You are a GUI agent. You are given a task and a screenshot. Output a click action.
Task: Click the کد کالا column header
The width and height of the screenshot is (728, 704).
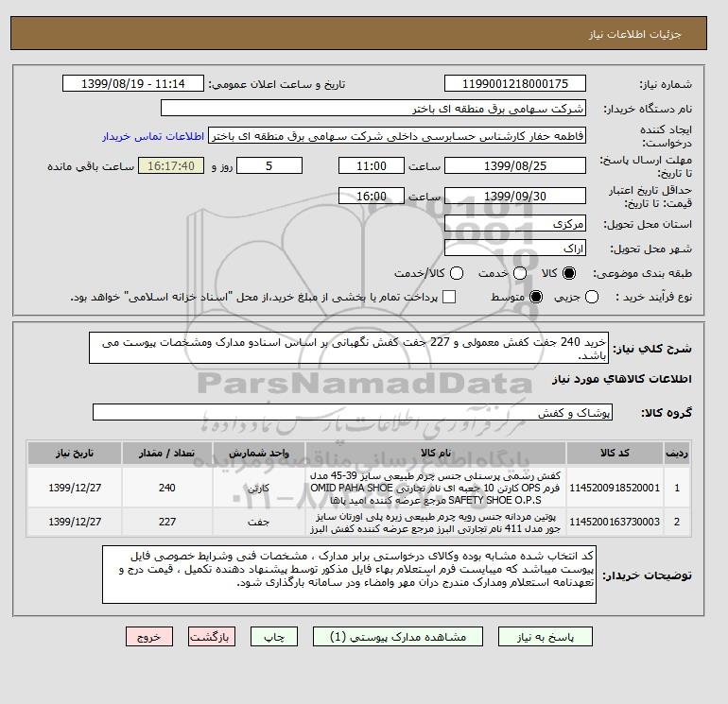(x=615, y=453)
